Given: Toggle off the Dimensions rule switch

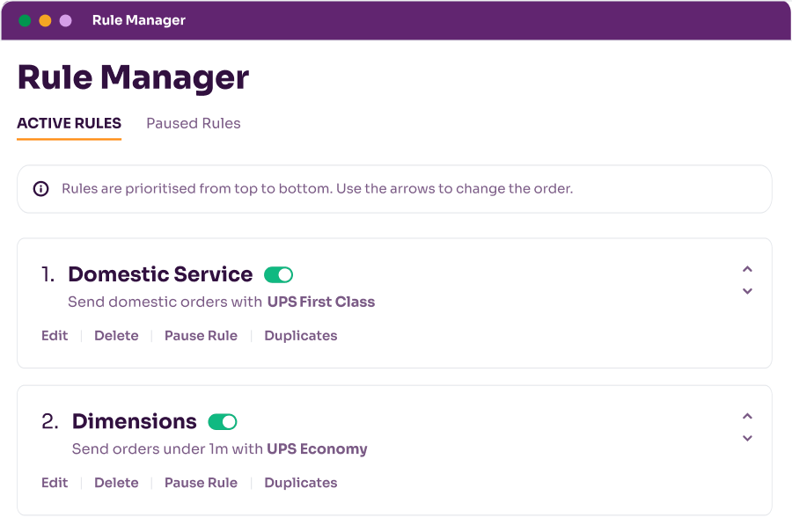Looking at the screenshot, I should pos(223,421).
